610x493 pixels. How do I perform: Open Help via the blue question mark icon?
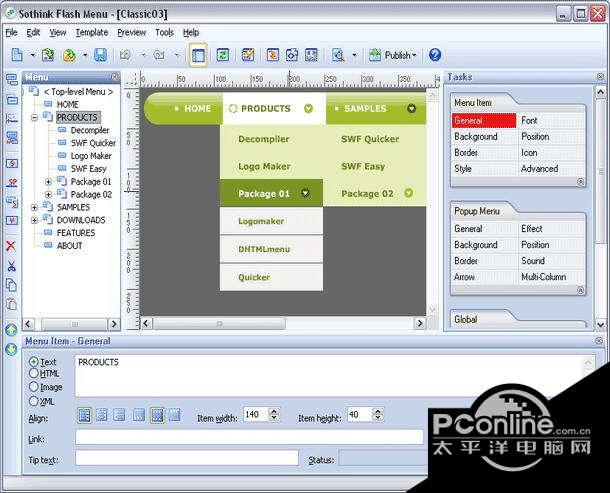coord(435,55)
